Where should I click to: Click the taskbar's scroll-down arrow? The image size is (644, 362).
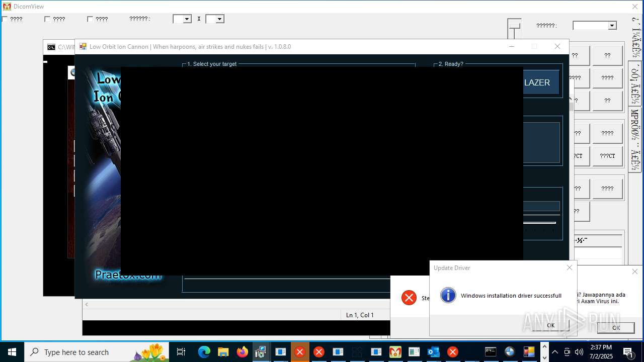click(544, 357)
